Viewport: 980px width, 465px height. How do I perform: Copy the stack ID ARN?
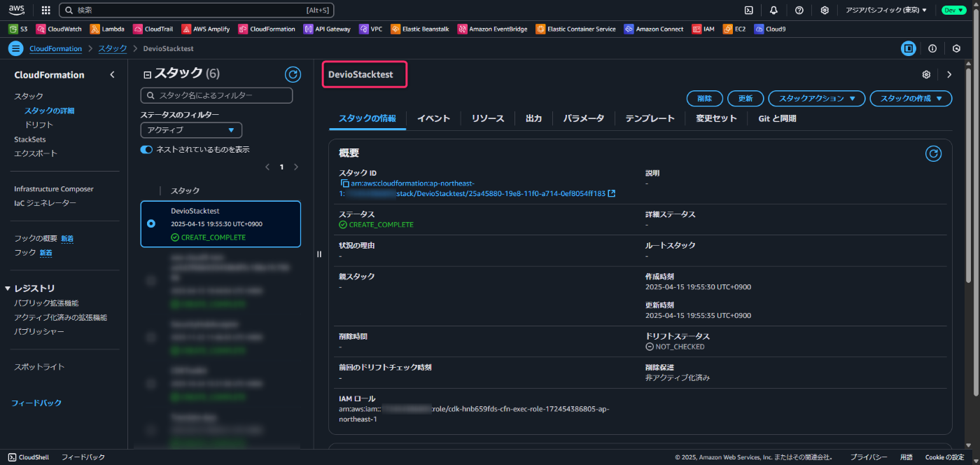tap(344, 183)
